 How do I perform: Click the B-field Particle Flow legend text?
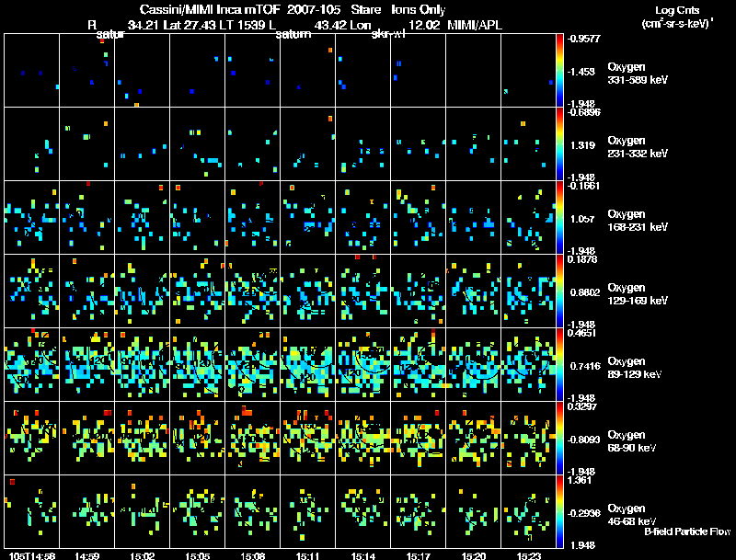coord(687,531)
